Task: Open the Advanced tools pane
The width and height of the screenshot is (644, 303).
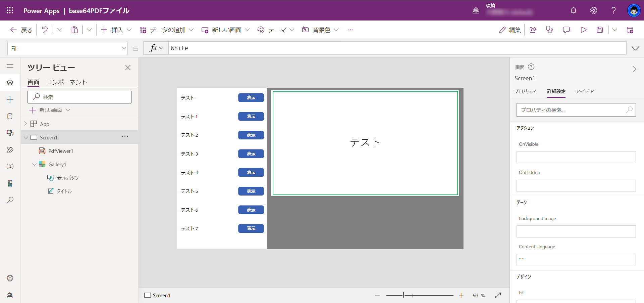Action: (10, 183)
